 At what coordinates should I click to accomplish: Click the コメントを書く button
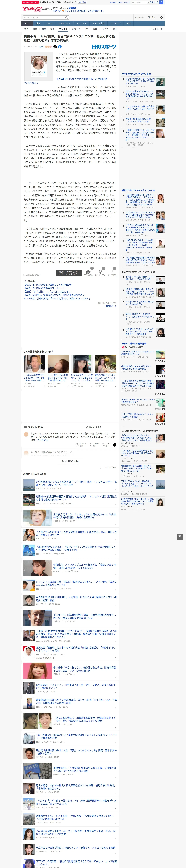point(93,427)
